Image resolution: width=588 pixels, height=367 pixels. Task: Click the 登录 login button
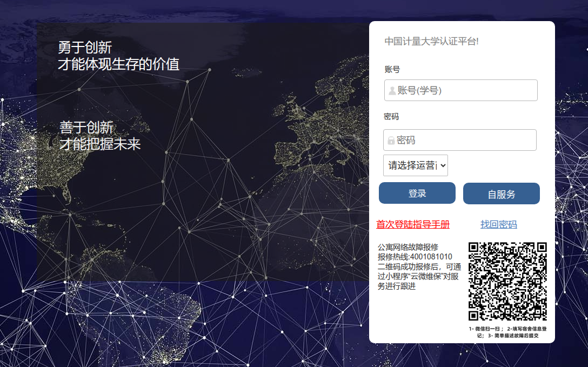coord(417,193)
